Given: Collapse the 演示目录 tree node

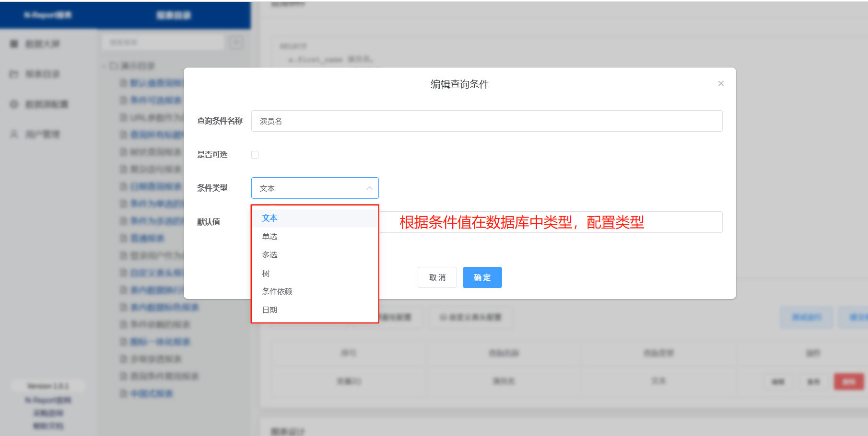Looking at the screenshot, I should click(104, 66).
